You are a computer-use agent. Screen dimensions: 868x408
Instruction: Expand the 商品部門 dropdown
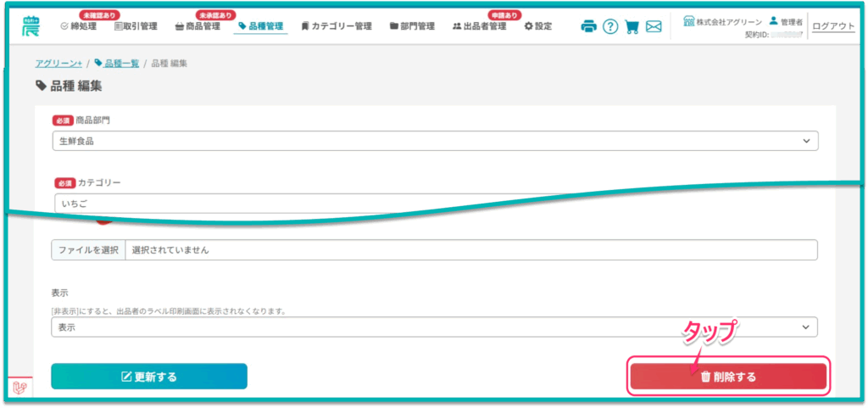434,141
